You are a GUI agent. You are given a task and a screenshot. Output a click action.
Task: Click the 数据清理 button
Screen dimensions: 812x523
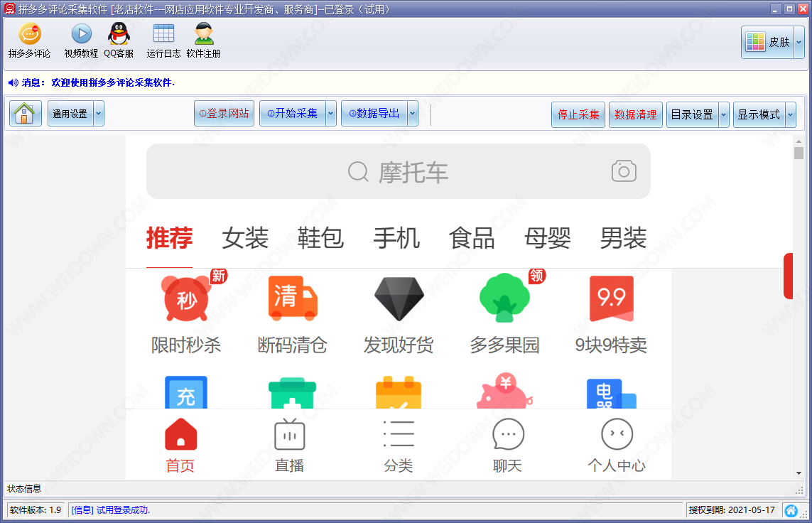635,114
